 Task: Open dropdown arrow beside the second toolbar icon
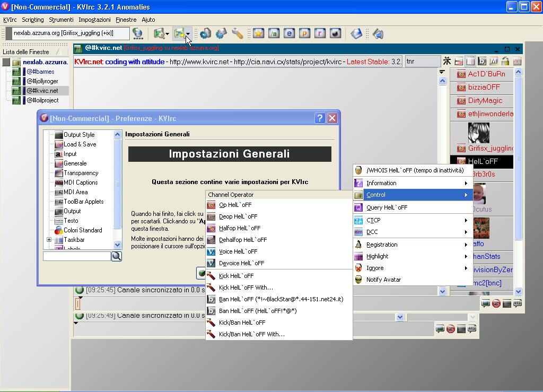(x=167, y=33)
